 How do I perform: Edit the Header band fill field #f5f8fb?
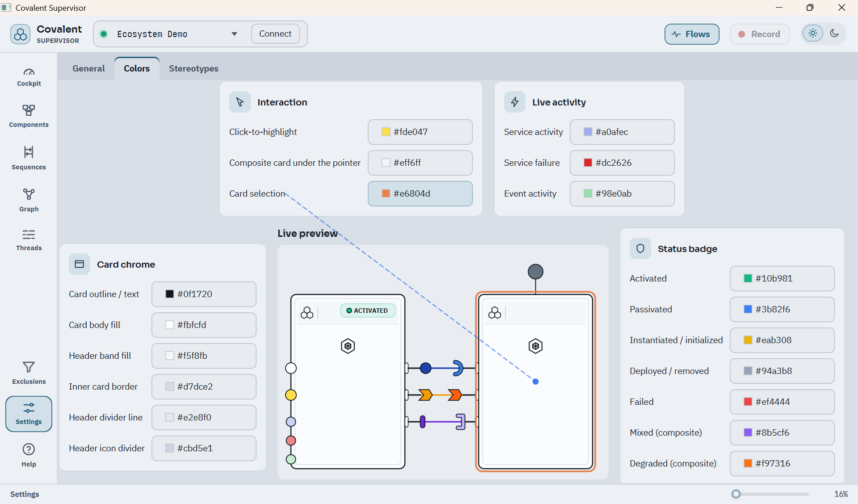pos(204,356)
